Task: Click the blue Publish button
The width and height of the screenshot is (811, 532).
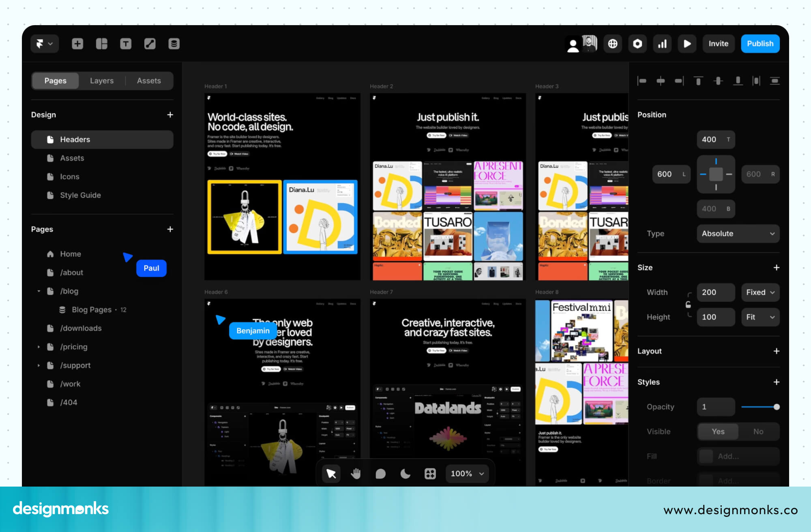Action: click(760, 44)
